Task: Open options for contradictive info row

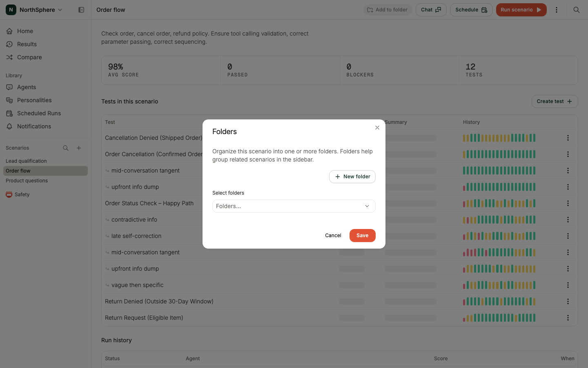Action: coord(568,220)
